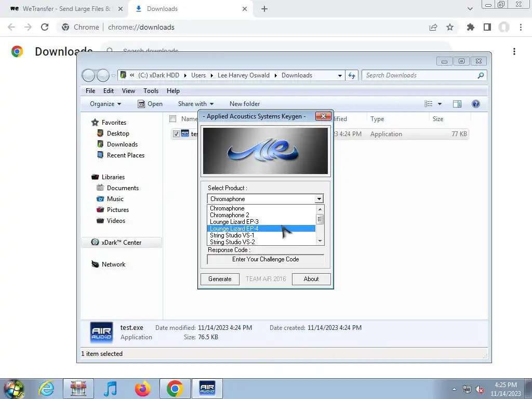Expand the Organize dropdown
Image resolution: width=532 pixels, height=399 pixels.
point(105,104)
